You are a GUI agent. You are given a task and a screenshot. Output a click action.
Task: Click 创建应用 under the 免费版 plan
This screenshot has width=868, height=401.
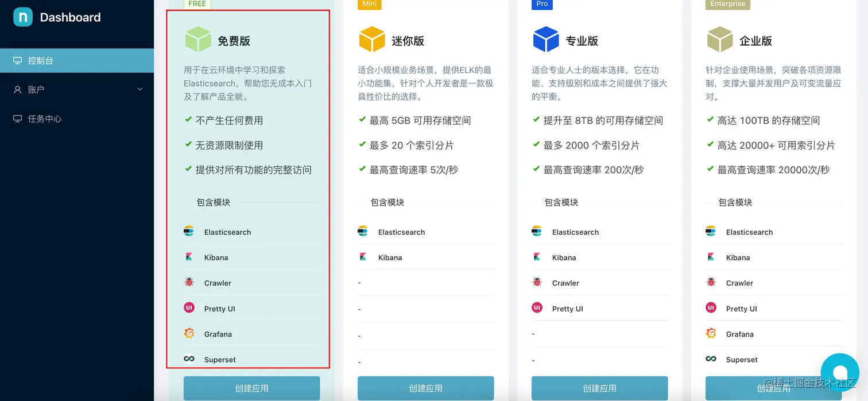tap(251, 388)
